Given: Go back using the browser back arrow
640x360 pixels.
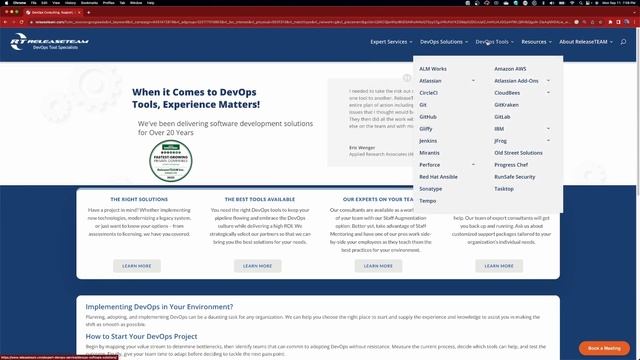Looking at the screenshot, I should (x=5, y=22).
